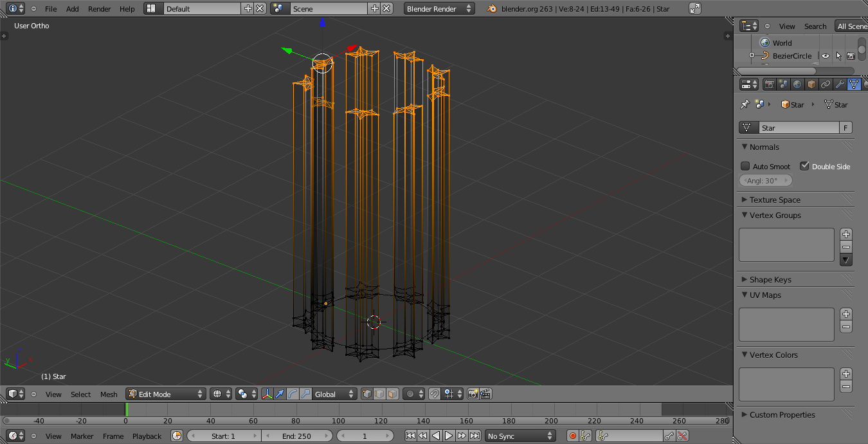Toggle the 3D manipulator axes icon
868x444 pixels.
coord(267,394)
